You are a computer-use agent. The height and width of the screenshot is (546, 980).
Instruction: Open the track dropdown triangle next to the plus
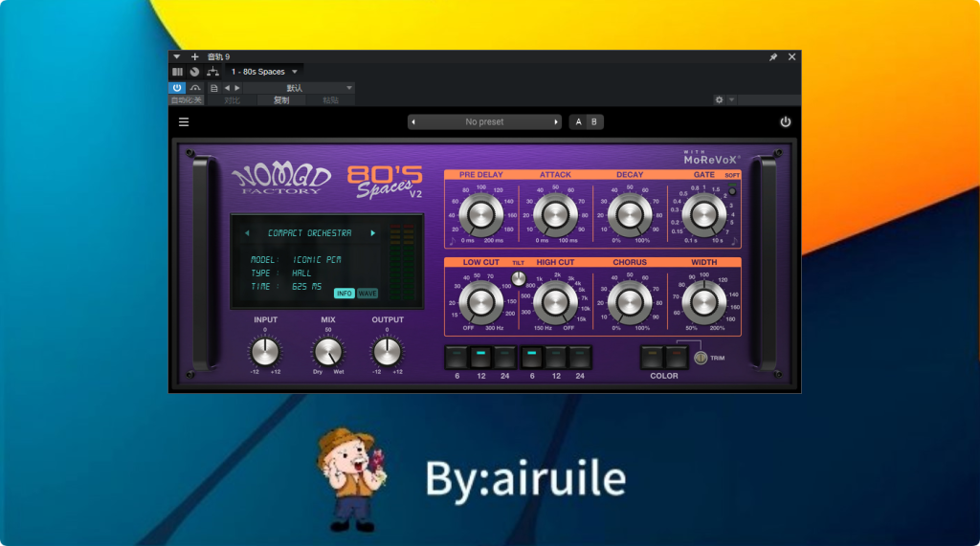pyautogui.click(x=177, y=56)
